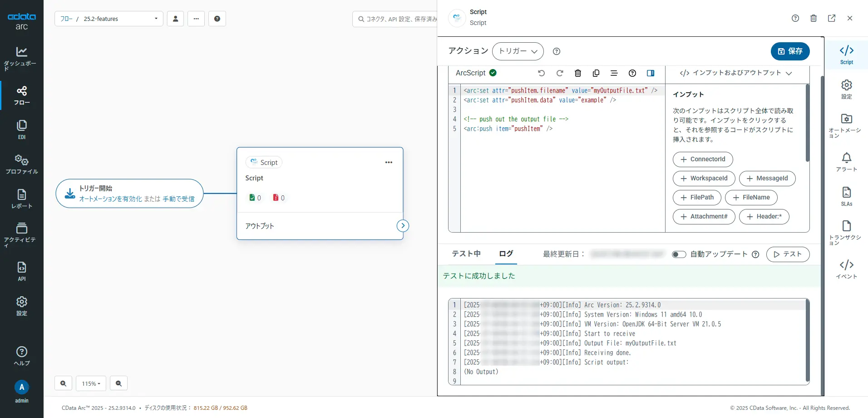Open the トリガー action dropdown

[x=518, y=51]
